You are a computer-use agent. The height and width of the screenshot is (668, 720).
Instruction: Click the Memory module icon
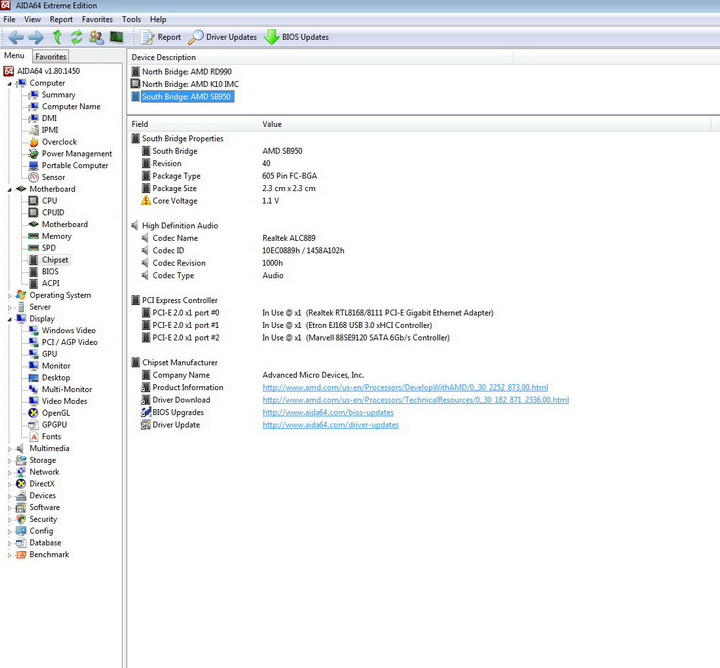click(34, 236)
